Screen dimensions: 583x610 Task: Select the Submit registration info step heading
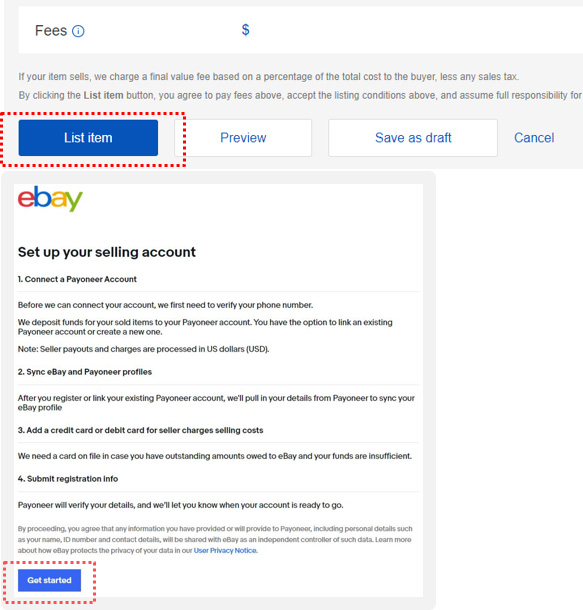[68, 479]
